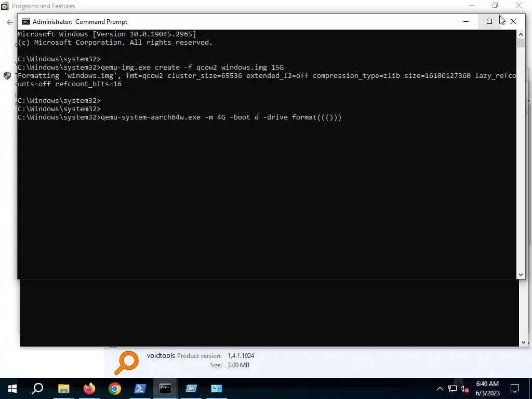Click the Command Prompt scrollbar up arrow
Viewport: 532px width, 399px height.
point(521,34)
